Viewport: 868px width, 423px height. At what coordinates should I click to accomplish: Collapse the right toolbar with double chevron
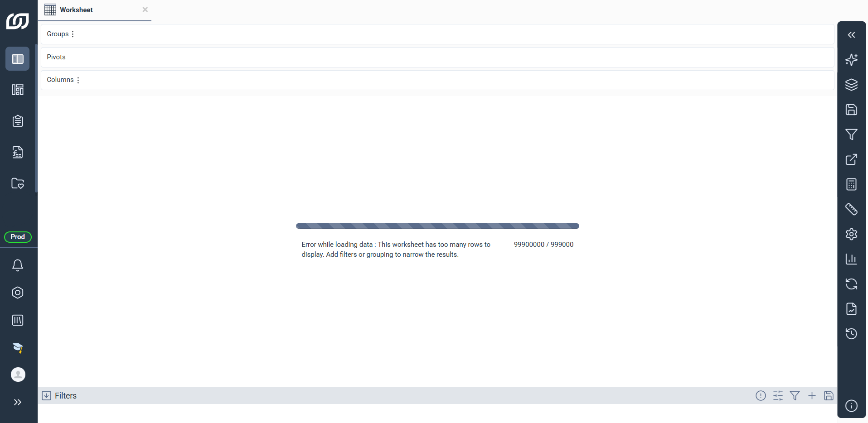pos(852,35)
